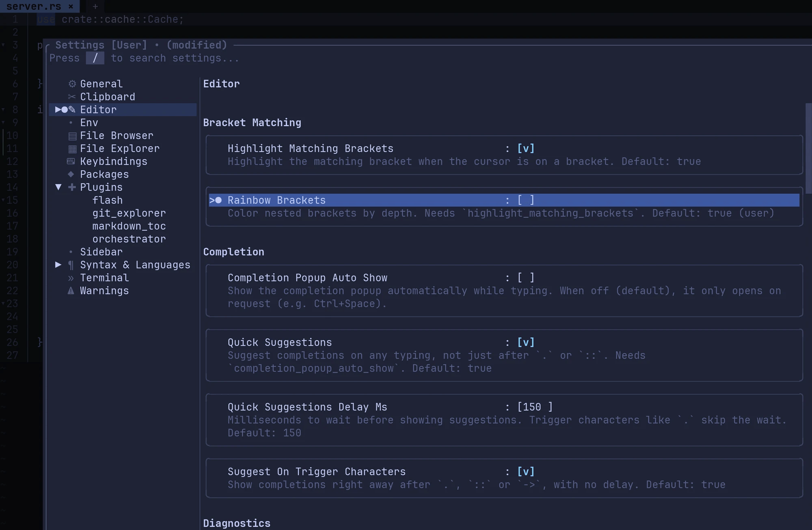Screen dimensions: 812x530
Task: Click Quick Suggestions Delay Ms value field
Action: pos(535,407)
